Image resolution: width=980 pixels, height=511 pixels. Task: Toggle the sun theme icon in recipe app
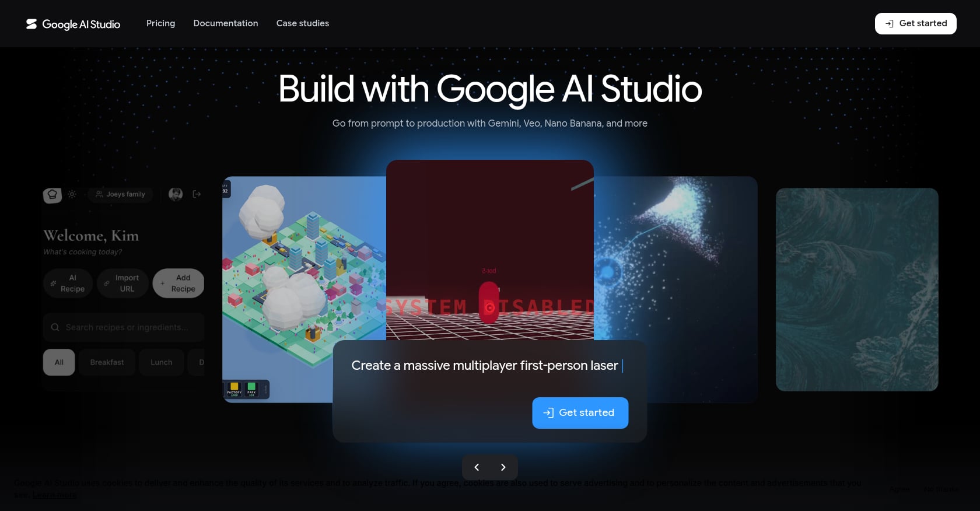coord(72,194)
